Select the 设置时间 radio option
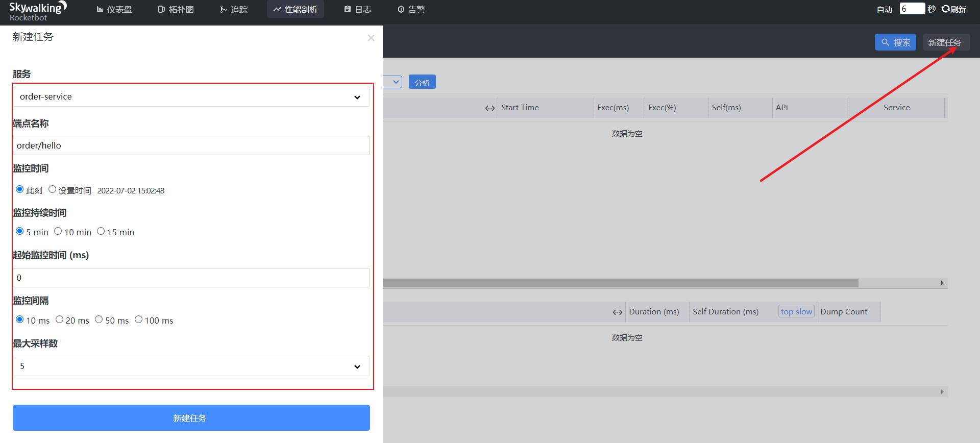Screen dimensions: 980x443 pyautogui.click(x=52, y=189)
